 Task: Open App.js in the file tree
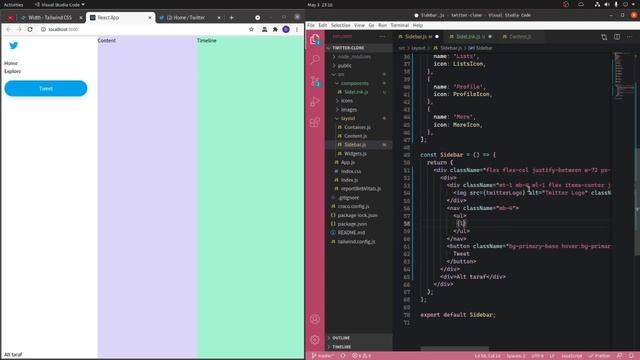(348, 162)
